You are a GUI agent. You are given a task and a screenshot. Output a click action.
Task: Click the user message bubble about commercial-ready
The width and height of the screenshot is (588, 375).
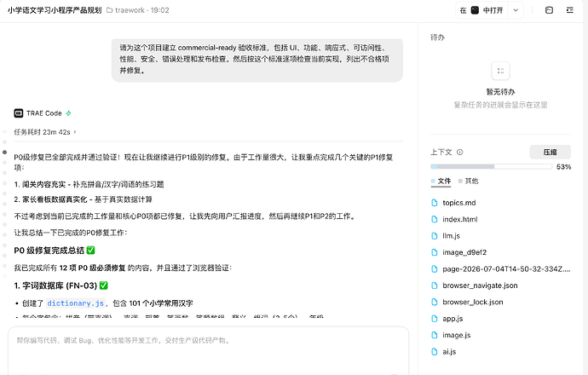pyautogui.click(x=257, y=60)
